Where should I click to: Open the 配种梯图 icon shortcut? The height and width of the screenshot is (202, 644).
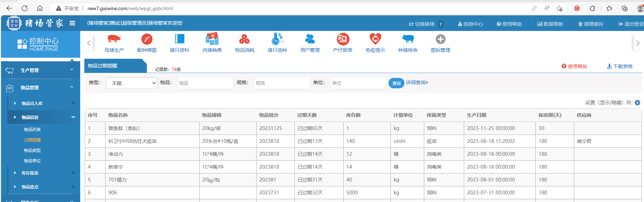(147, 39)
